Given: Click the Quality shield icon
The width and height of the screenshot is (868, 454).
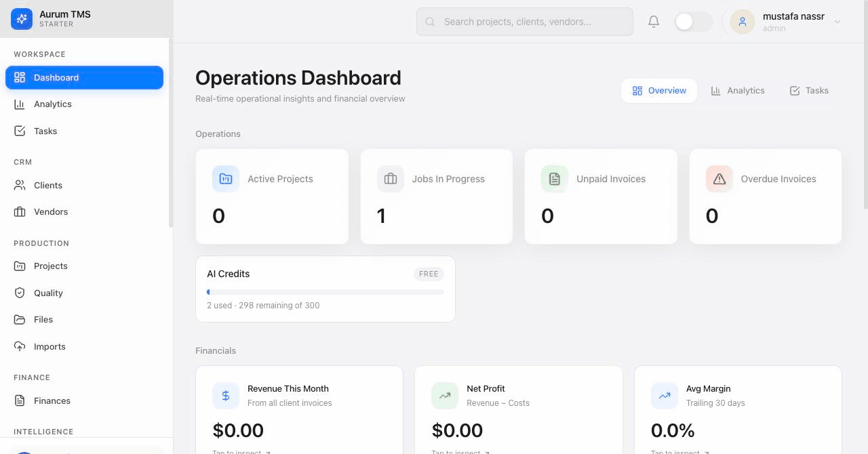Looking at the screenshot, I should coord(20,293).
